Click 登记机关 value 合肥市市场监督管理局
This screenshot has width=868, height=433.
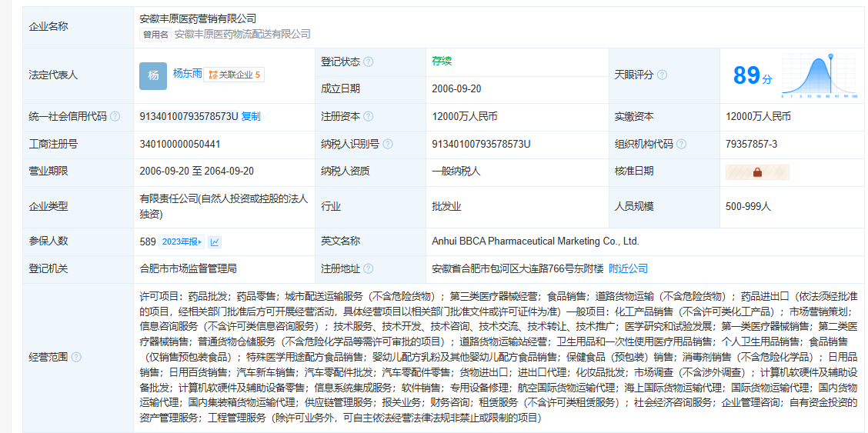pos(189,268)
